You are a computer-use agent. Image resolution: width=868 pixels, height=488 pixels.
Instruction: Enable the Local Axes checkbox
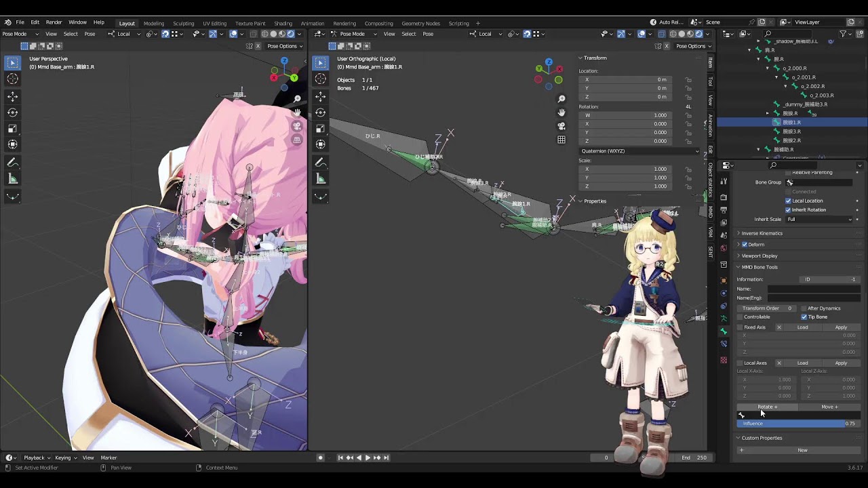[x=740, y=363]
